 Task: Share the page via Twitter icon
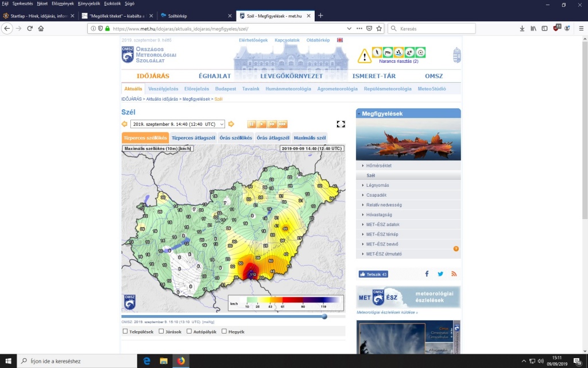(440, 274)
